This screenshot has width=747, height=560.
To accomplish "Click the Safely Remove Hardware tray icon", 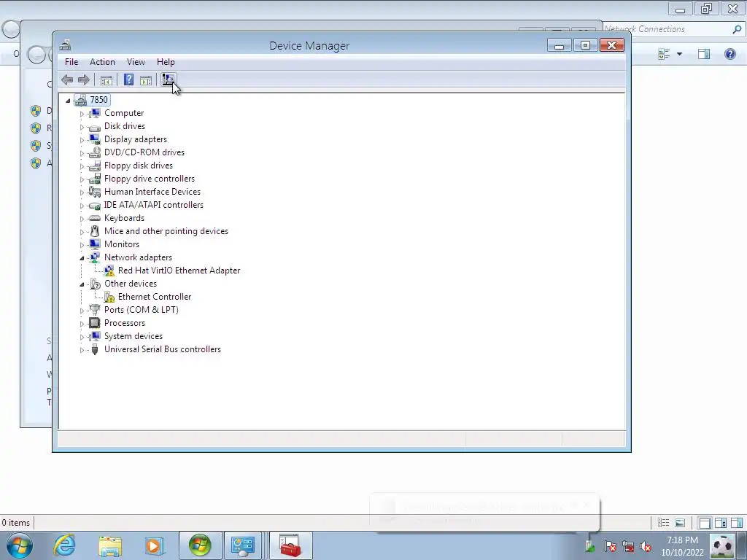I will [x=591, y=546].
